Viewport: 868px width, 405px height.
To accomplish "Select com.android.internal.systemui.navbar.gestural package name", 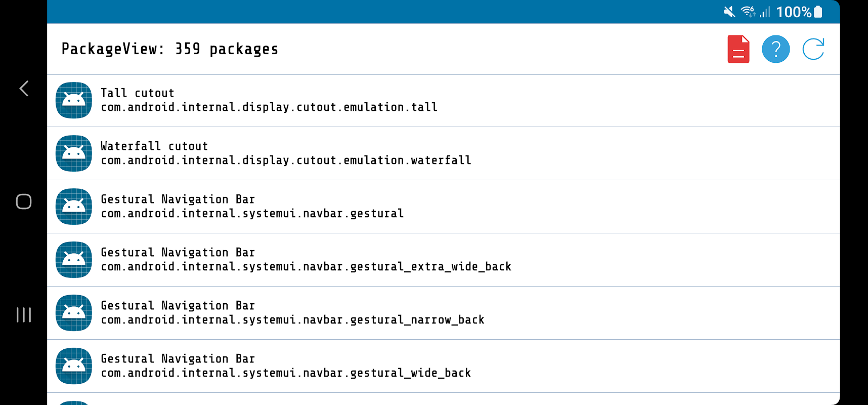I will click(x=252, y=214).
